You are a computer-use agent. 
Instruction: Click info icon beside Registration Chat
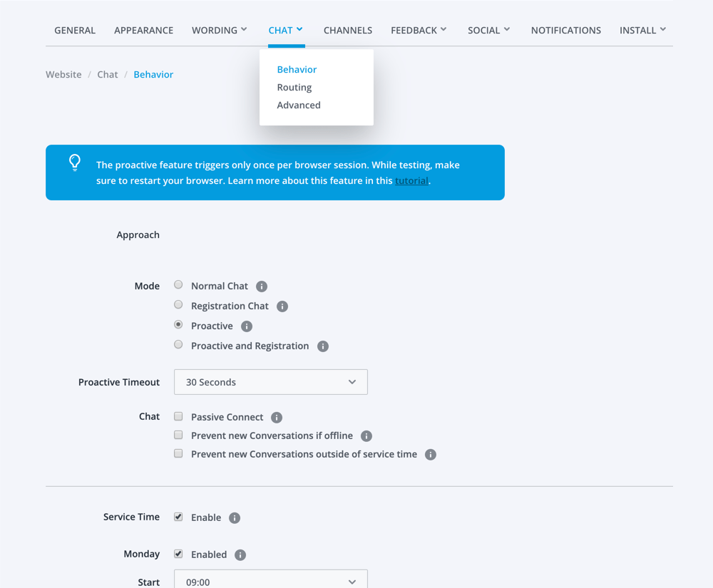point(282,306)
